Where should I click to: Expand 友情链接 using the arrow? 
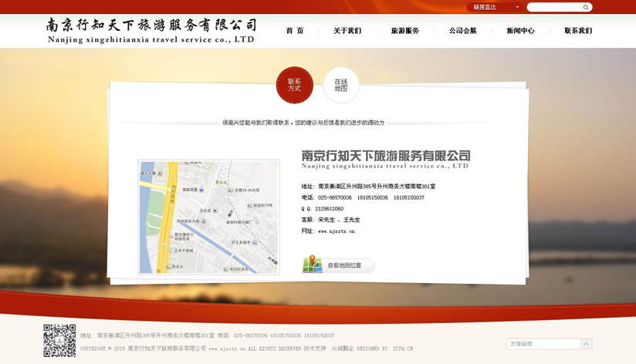pos(586,344)
